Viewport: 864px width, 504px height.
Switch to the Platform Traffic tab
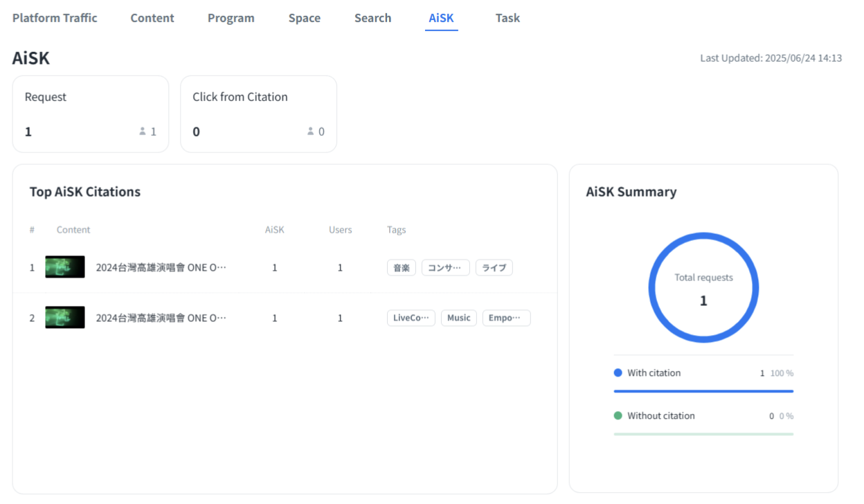[x=55, y=18]
